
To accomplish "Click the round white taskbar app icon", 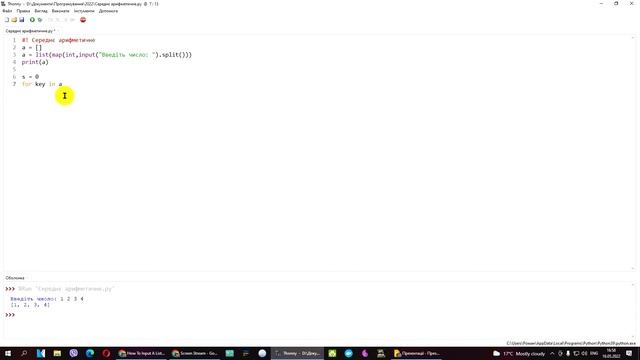I will point(262,353).
